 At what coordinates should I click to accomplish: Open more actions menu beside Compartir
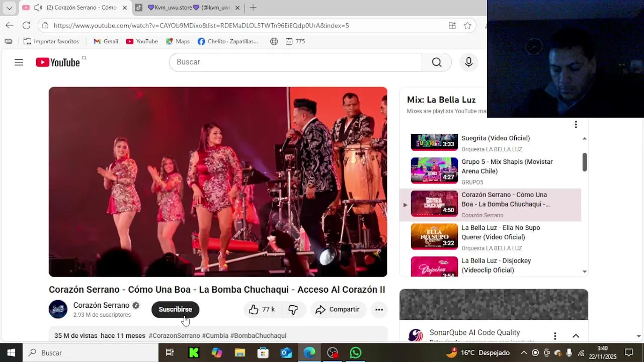[379, 309]
